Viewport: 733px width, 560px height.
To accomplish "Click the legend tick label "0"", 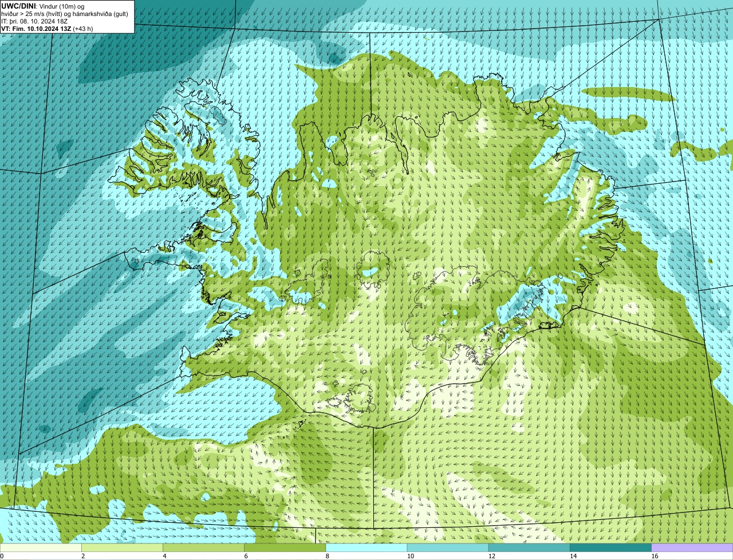I will (x=2, y=556).
